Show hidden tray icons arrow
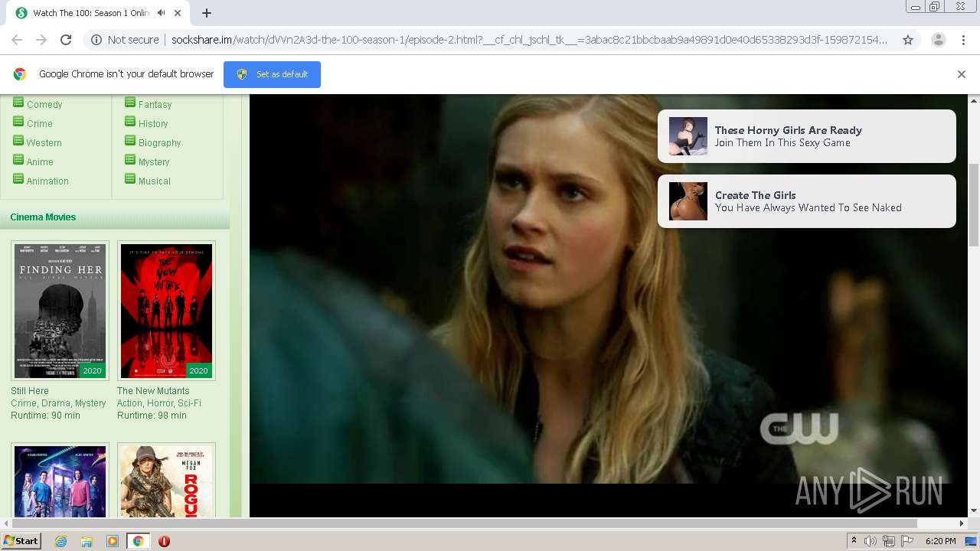This screenshot has height=551, width=980. pos(854,541)
